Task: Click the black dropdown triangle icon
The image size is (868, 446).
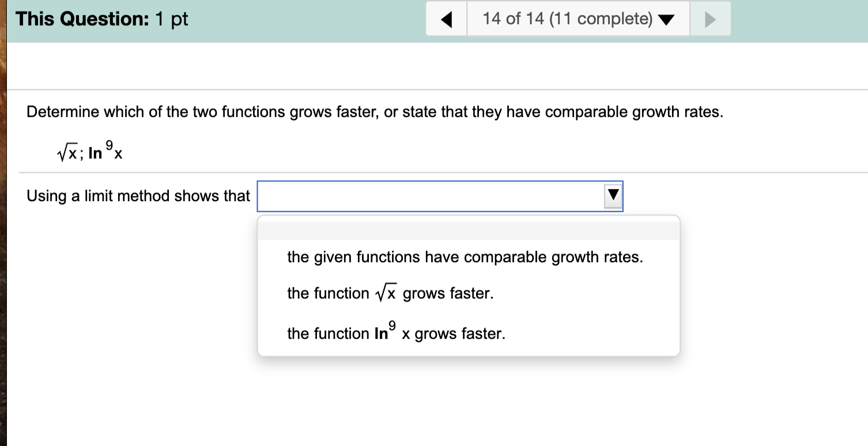Action: pyautogui.click(x=613, y=196)
